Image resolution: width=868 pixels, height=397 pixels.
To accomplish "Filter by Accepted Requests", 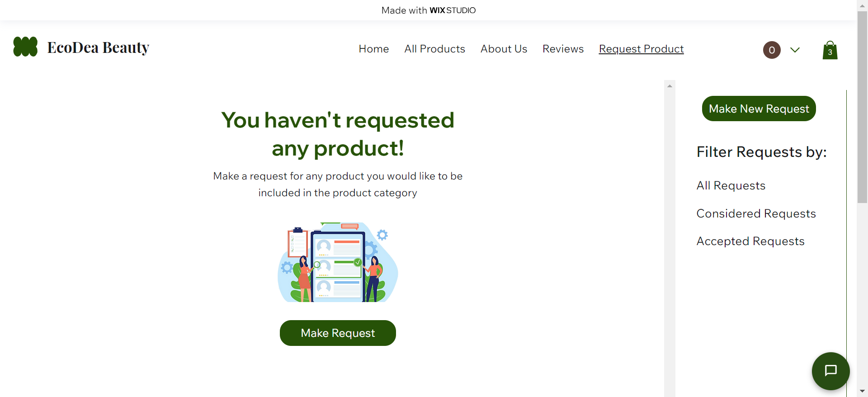I will (x=750, y=241).
